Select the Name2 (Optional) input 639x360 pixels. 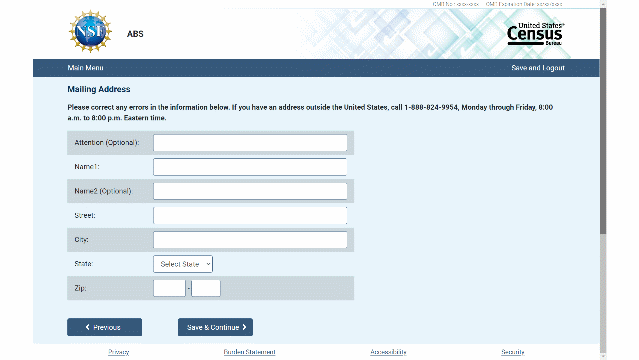(x=250, y=191)
